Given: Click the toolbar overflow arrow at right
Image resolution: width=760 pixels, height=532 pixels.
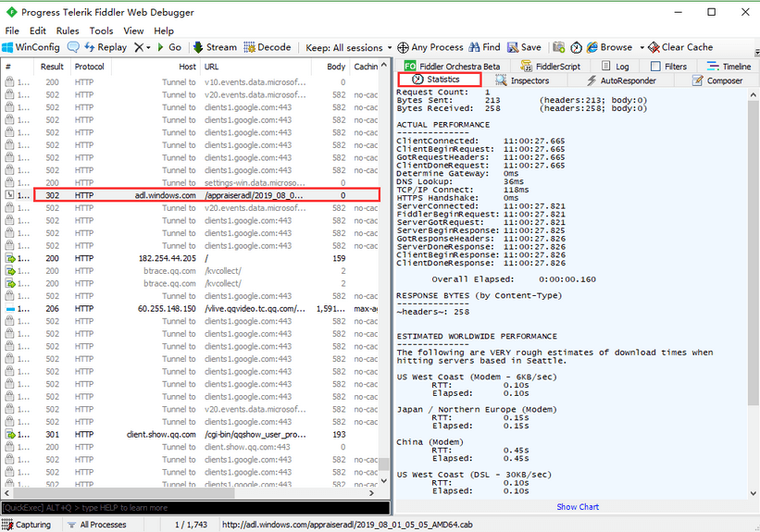Looking at the screenshot, I should [x=756, y=52].
